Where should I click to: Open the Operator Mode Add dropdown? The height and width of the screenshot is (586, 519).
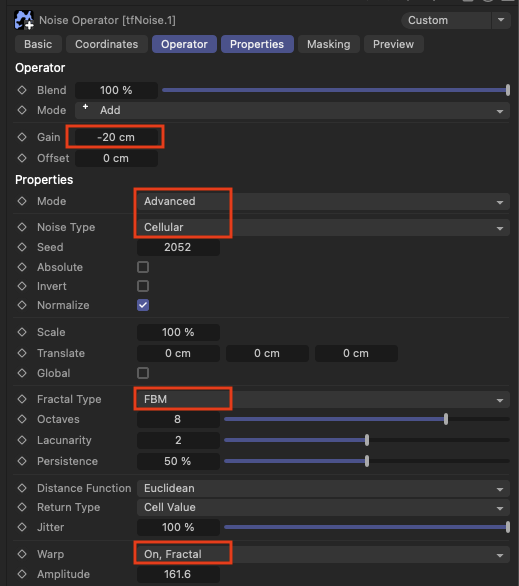292,110
